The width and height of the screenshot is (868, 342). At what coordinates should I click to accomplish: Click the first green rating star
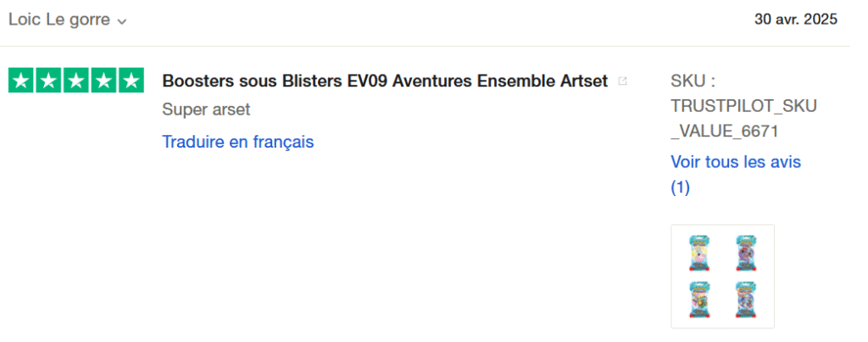21,81
